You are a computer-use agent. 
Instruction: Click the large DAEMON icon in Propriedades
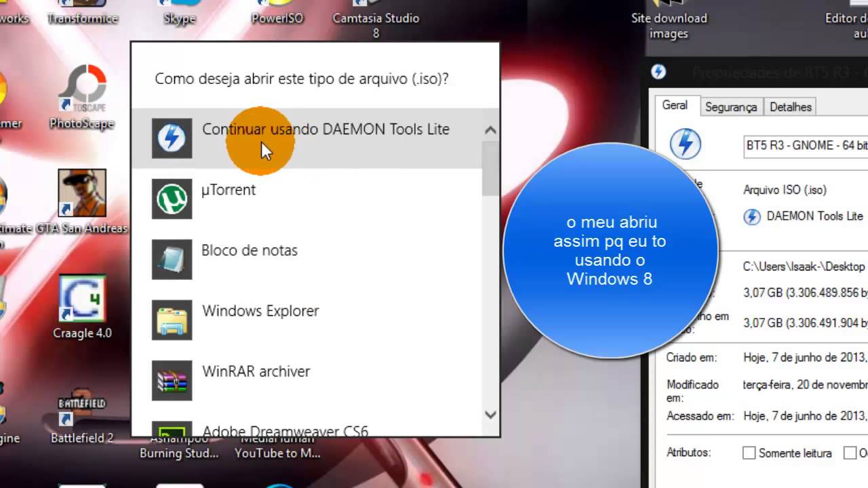coord(685,144)
